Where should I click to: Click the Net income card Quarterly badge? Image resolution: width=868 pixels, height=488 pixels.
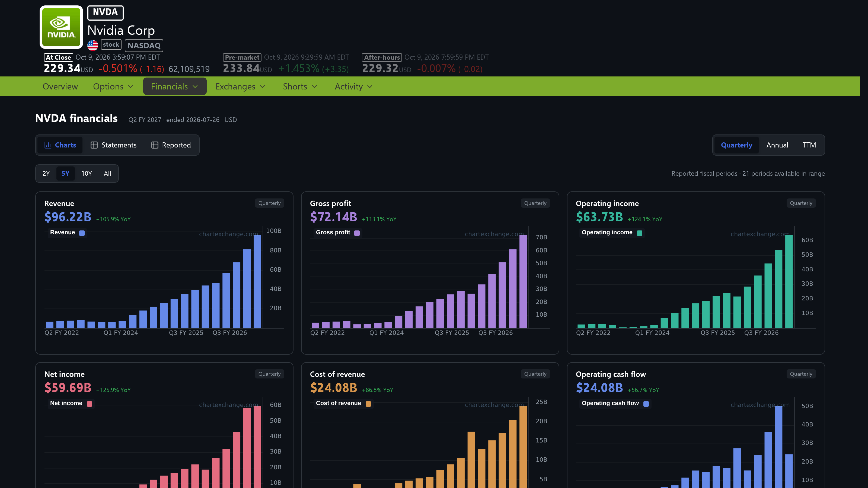point(269,374)
